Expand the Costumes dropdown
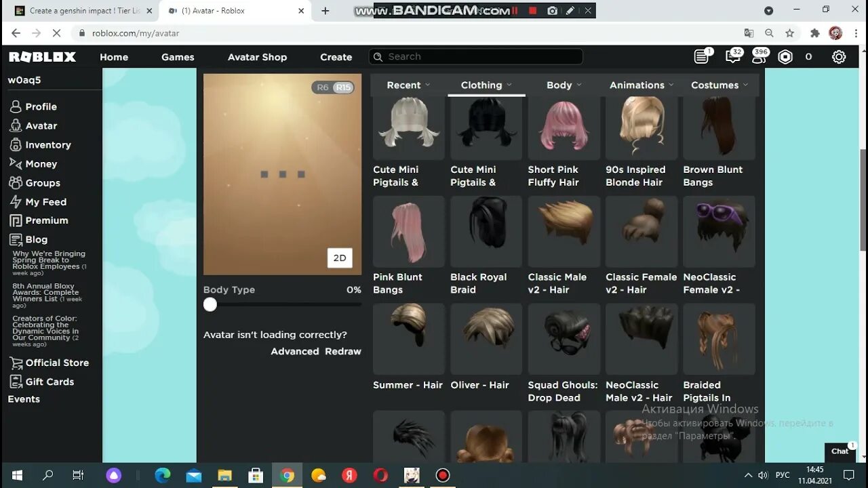868x488 pixels. pos(719,85)
